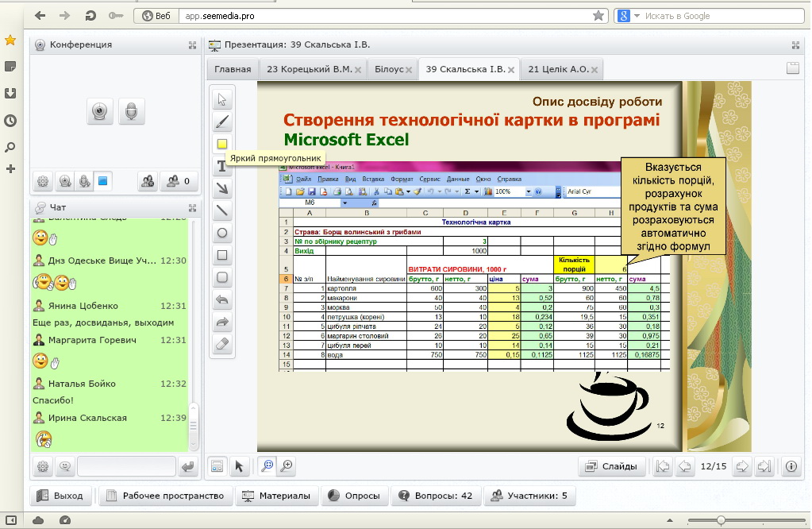Viewport: 812px width, 529px height.
Task: Expand the Конференция panel to fullscreen
Action: [192, 45]
